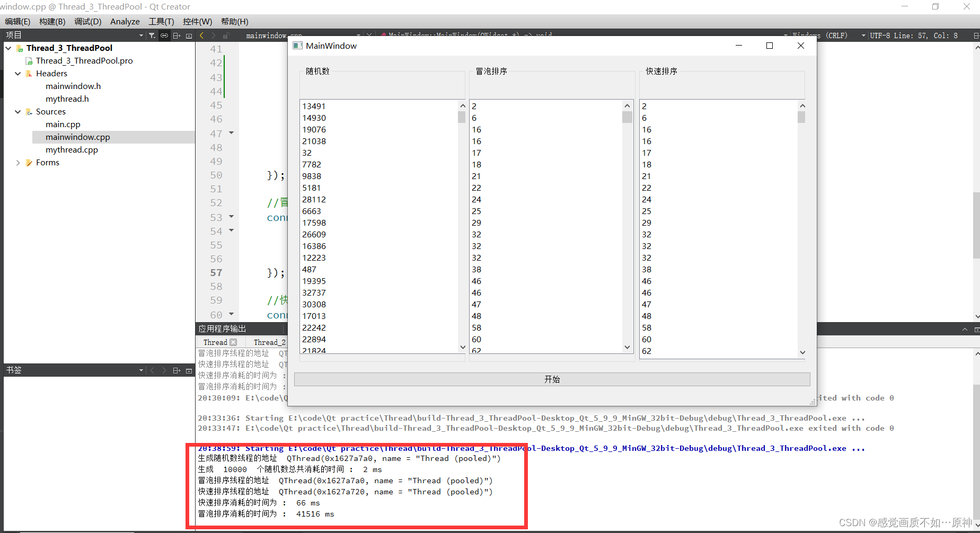Fold code block at line 60
Image resolution: width=980 pixels, height=533 pixels.
coord(231,314)
